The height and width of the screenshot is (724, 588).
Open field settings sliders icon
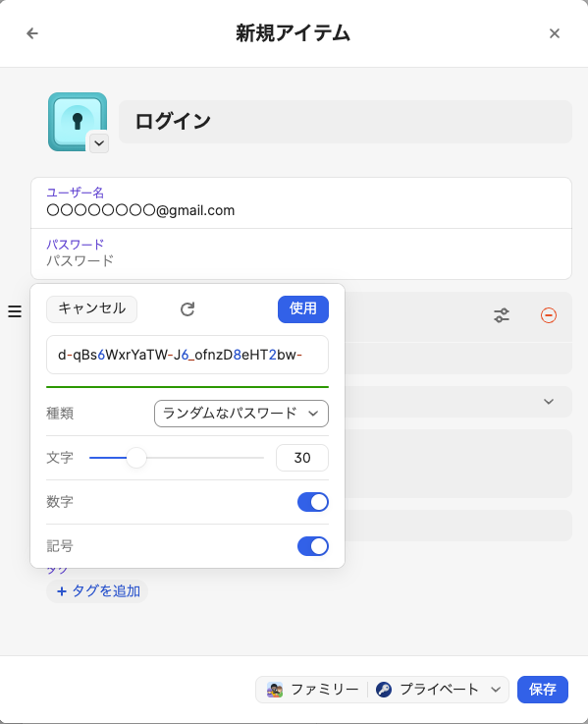(x=502, y=315)
